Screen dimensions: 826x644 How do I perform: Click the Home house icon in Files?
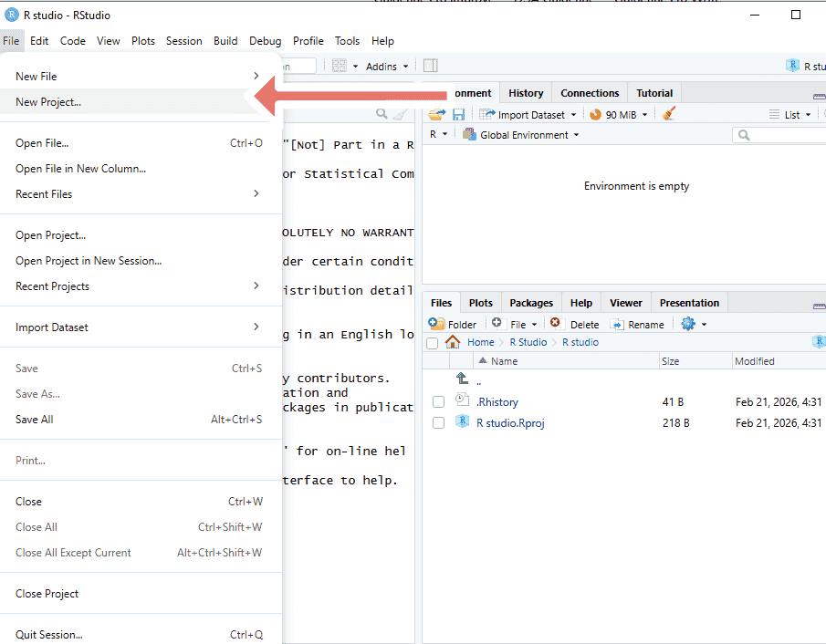click(453, 342)
